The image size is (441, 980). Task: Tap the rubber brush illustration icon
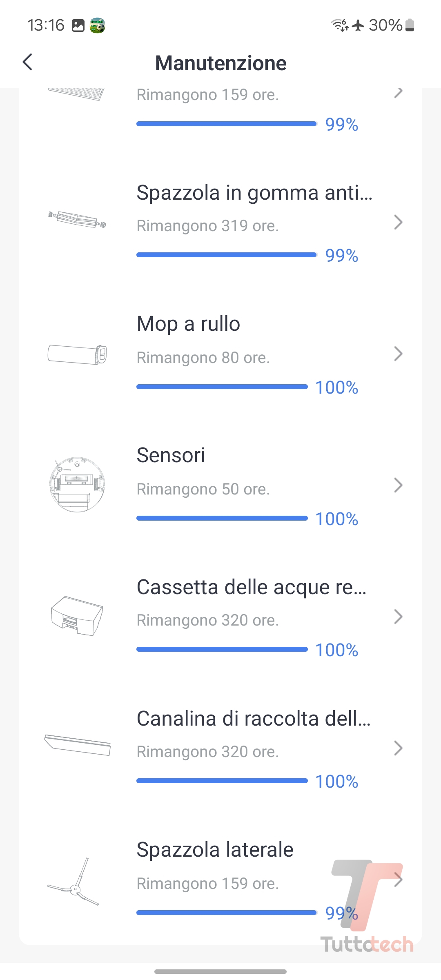click(x=77, y=219)
